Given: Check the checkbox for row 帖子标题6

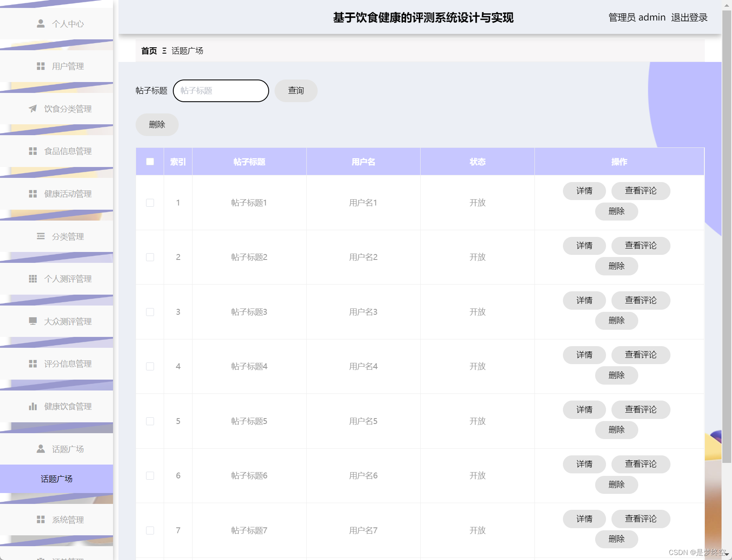Looking at the screenshot, I should pos(150,475).
